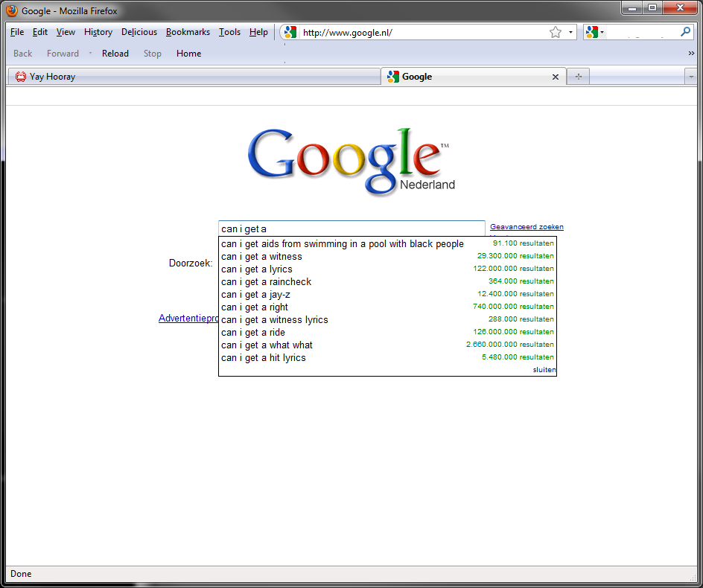703x588 pixels.
Task: Open the Tools menu
Action: click(x=229, y=32)
